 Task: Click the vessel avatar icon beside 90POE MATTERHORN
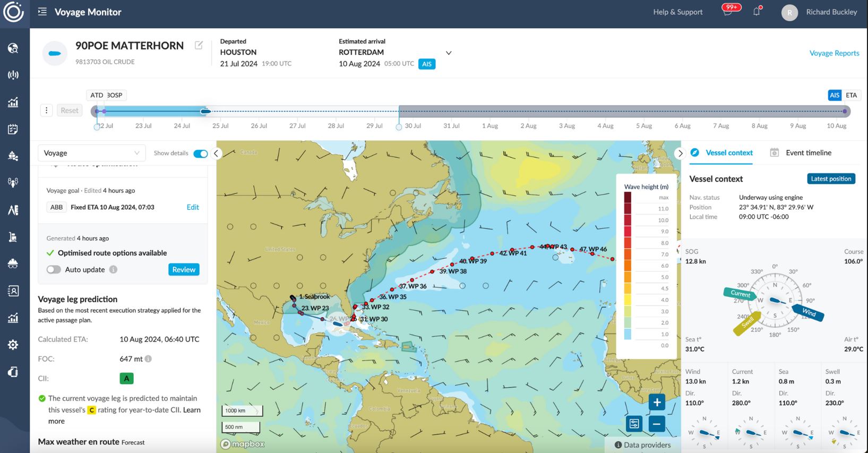pyautogui.click(x=55, y=53)
